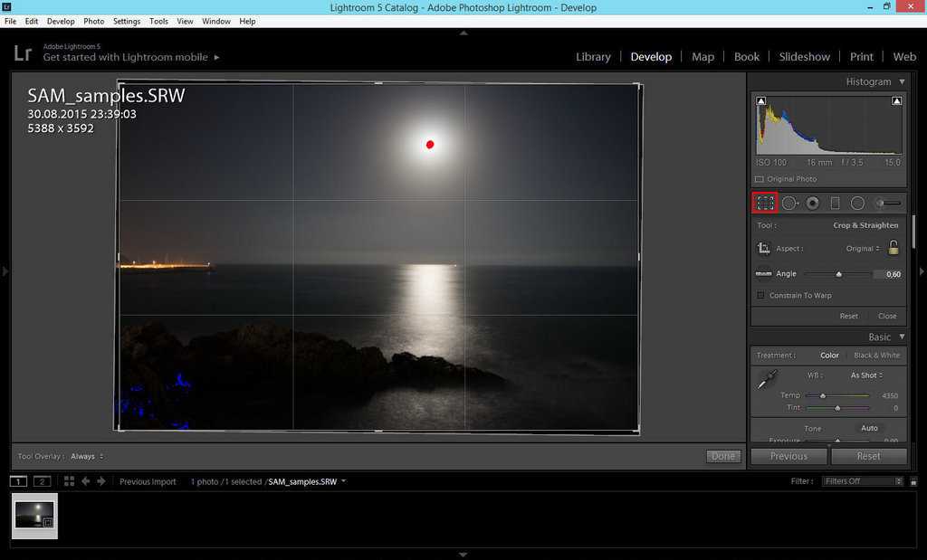Viewport: 927px width, 560px height.
Task: Switch to the Library module
Action: pyautogui.click(x=593, y=56)
